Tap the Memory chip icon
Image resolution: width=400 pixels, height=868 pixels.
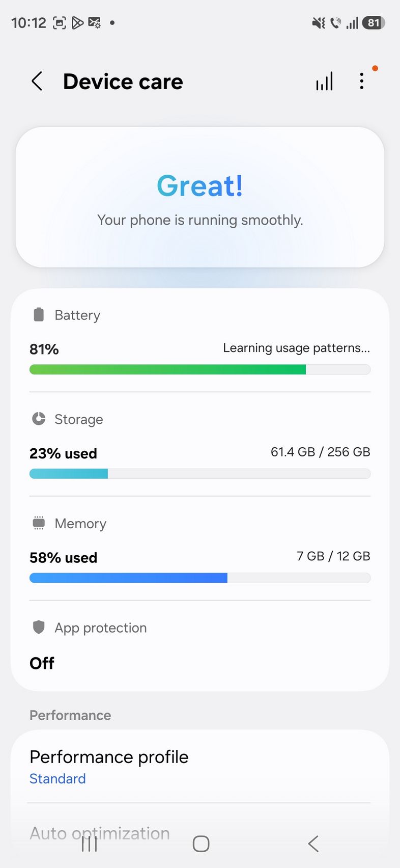tap(39, 523)
